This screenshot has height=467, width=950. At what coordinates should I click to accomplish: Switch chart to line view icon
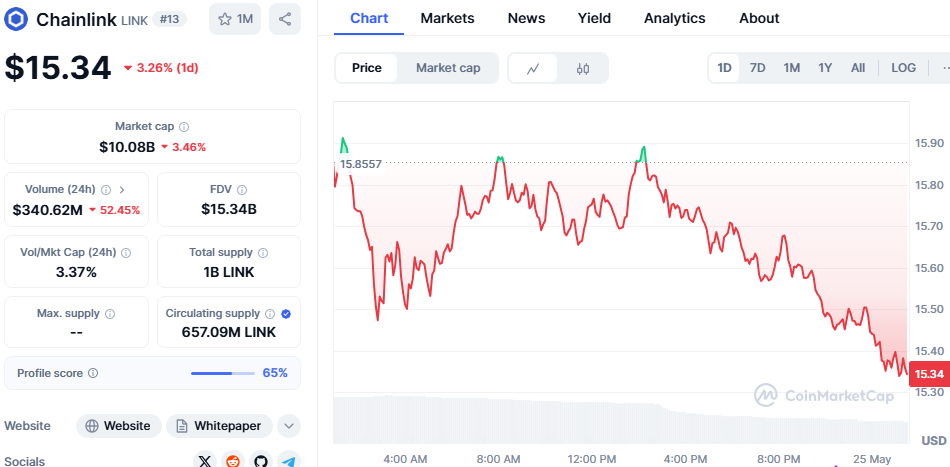(x=533, y=68)
